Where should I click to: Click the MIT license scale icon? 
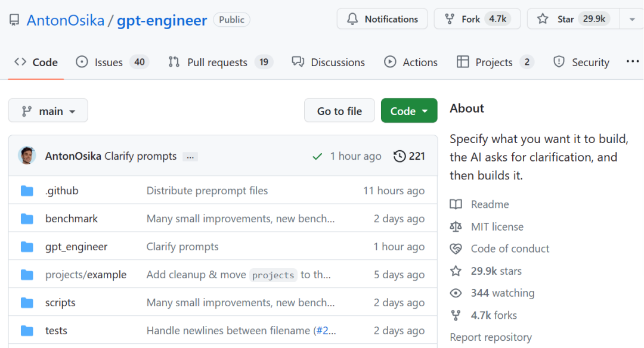(x=456, y=227)
